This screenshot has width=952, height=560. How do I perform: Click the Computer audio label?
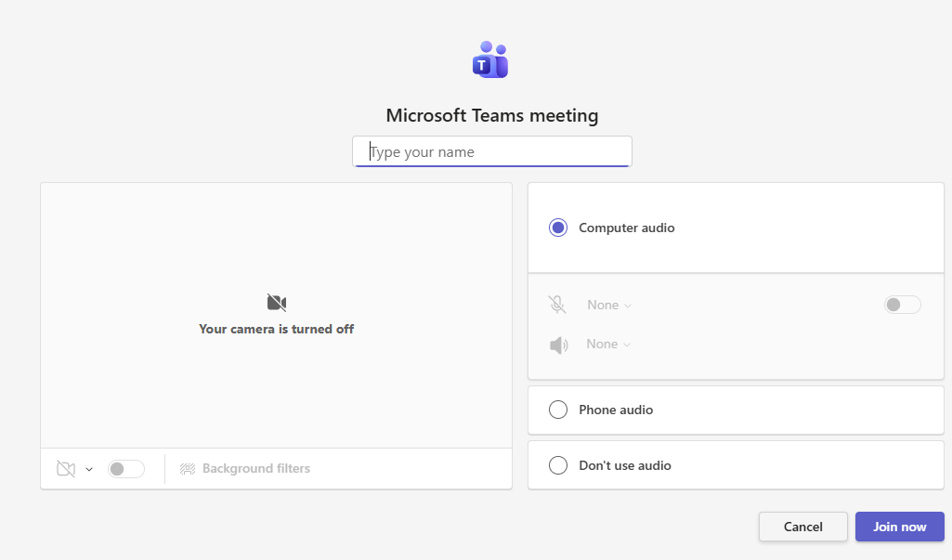click(627, 228)
